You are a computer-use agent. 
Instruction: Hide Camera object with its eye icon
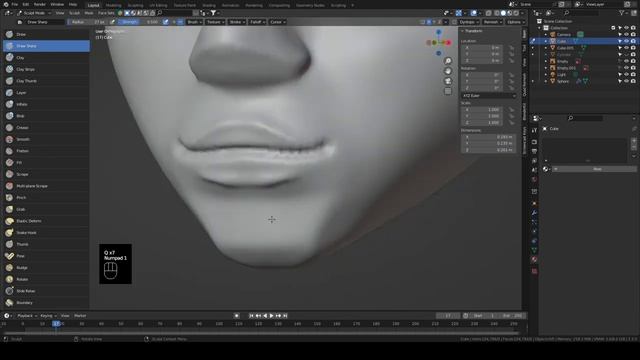tap(627, 34)
